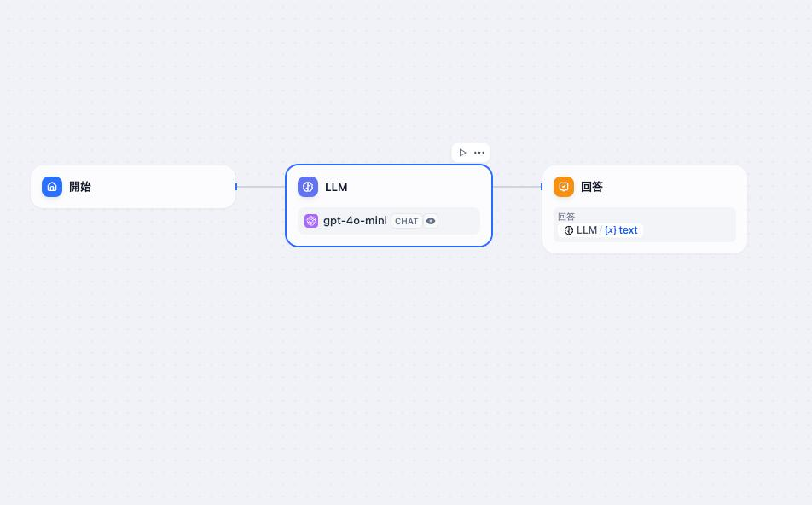The width and height of the screenshot is (812, 505).
Task: Click the input handle on the 回答 node
Action: coord(542,187)
